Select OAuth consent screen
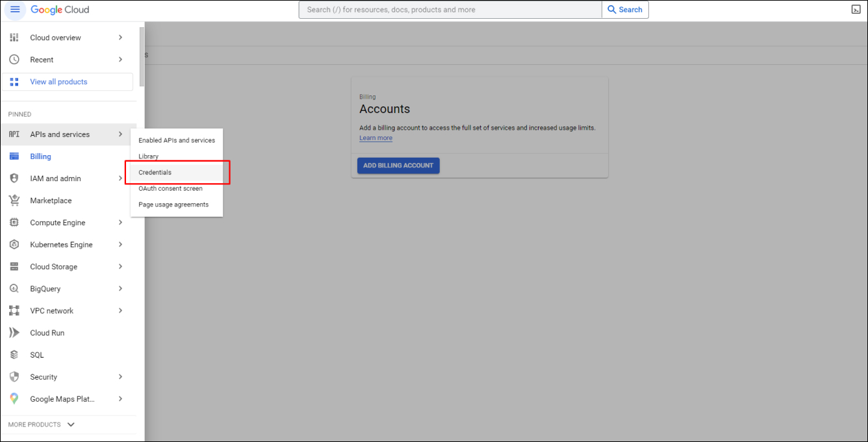 (x=177, y=189)
